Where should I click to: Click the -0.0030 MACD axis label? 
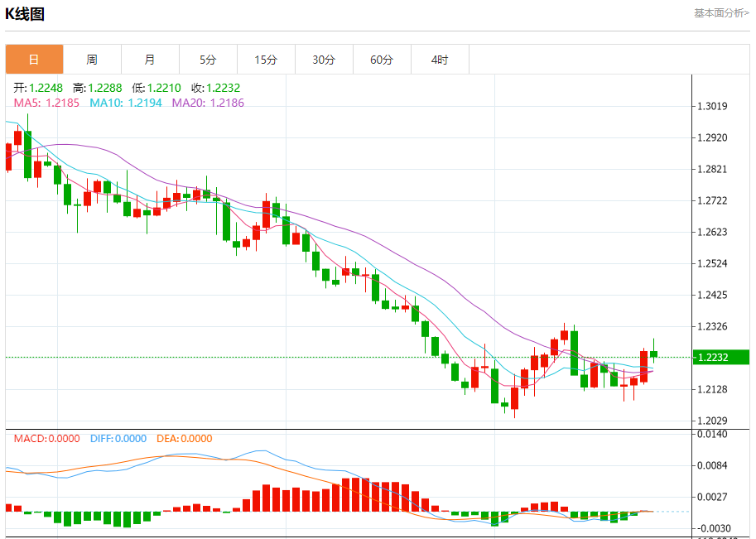(713, 528)
